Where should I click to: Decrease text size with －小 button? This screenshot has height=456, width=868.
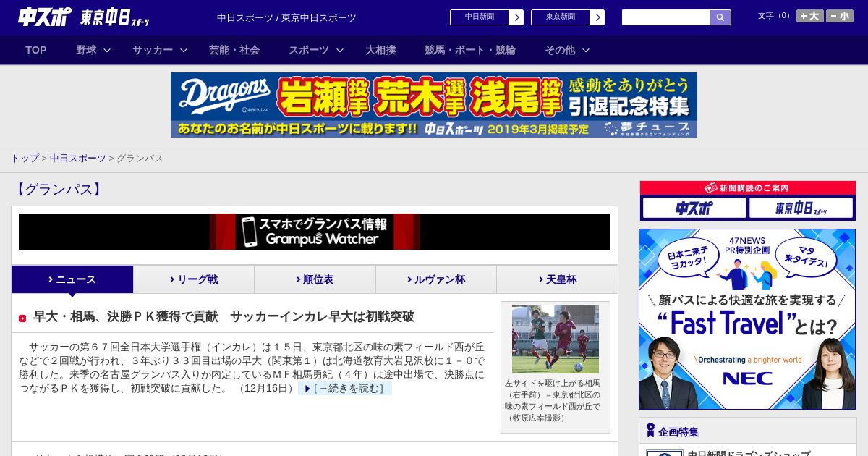pos(840,16)
